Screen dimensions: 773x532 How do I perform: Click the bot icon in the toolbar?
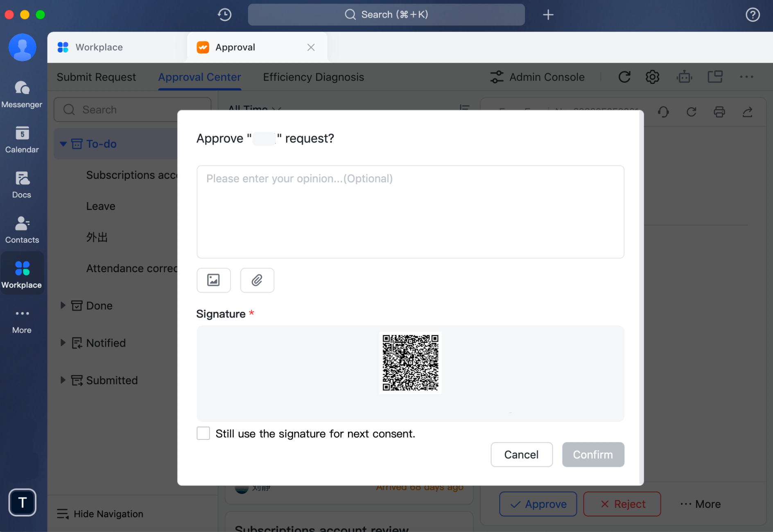(684, 77)
